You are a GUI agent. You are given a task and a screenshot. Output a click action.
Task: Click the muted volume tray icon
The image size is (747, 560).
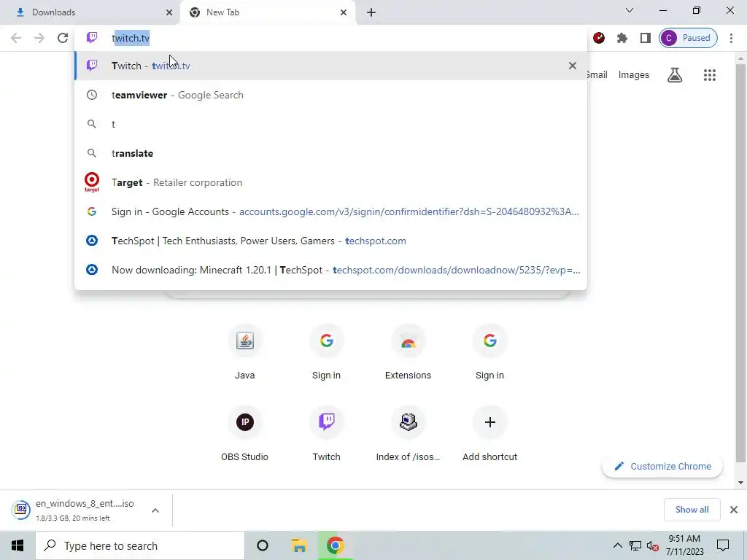point(653,545)
